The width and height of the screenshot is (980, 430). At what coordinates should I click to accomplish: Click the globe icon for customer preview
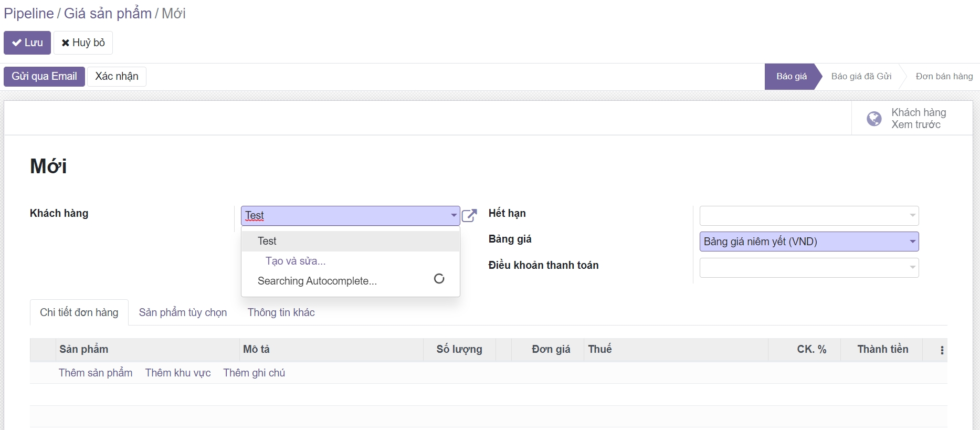pos(874,119)
